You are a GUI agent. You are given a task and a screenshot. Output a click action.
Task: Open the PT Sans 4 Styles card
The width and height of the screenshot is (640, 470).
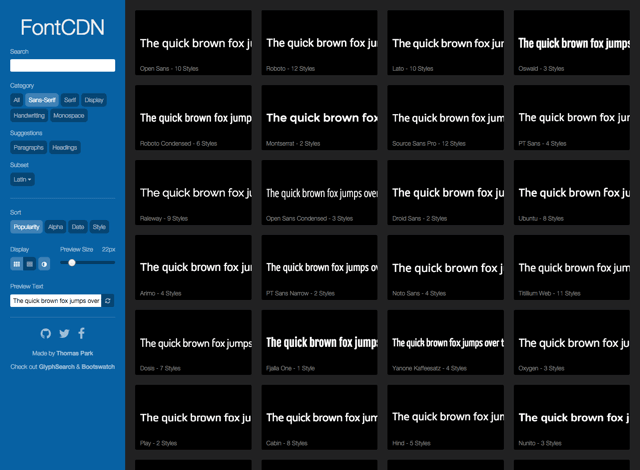572,118
